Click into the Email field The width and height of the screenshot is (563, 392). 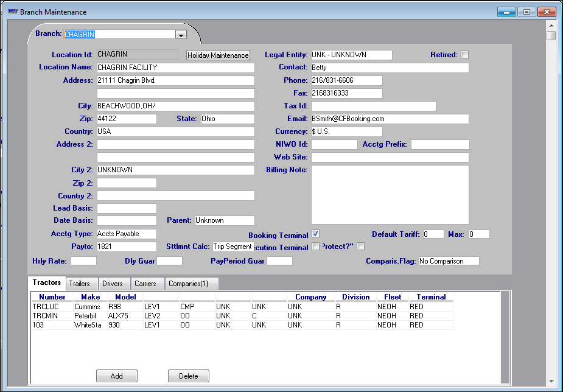390,119
